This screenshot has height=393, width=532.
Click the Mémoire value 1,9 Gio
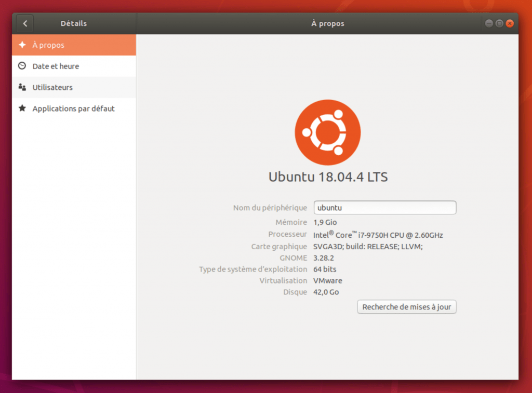coord(325,222)
